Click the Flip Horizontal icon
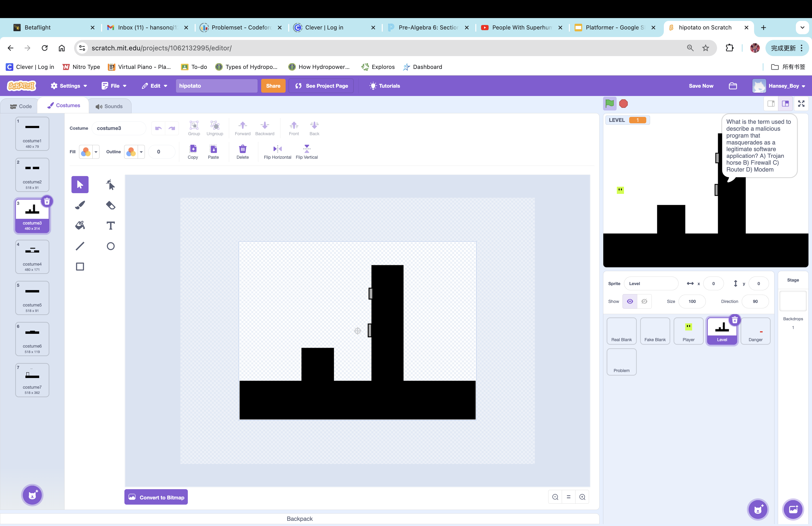The width and height of the screenshot is (812, 526). (277, 149)
